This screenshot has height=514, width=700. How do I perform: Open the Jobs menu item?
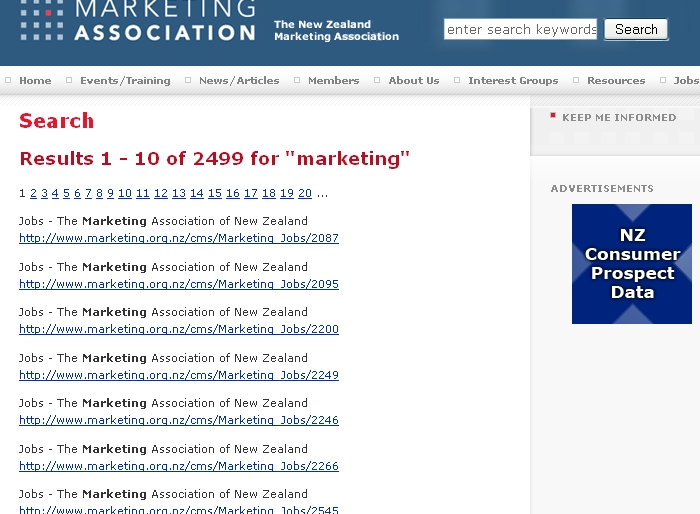pyautogui.click(x=686, y=80)
